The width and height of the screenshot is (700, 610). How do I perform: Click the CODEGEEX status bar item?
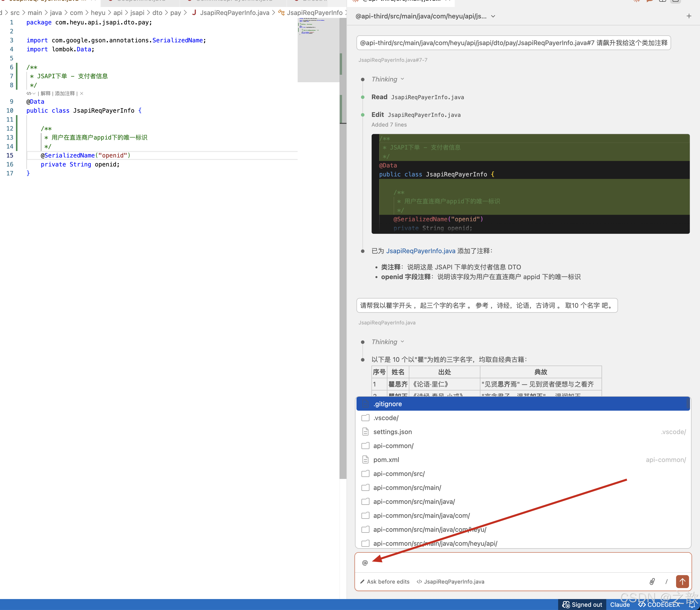[659, 605]
